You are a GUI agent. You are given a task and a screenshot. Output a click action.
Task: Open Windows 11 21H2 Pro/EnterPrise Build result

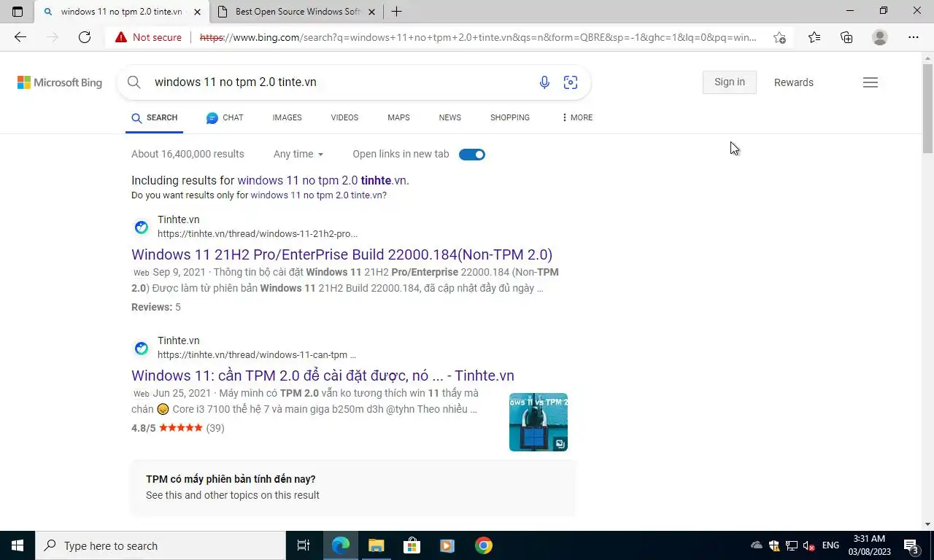point(341,254)
